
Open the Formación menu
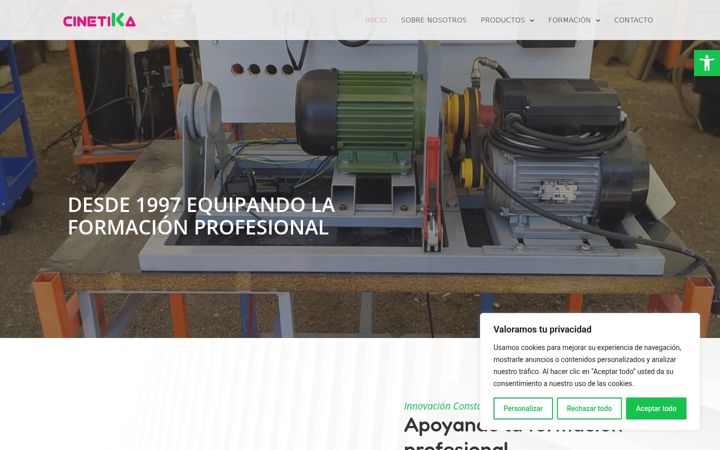coord(569,20)
